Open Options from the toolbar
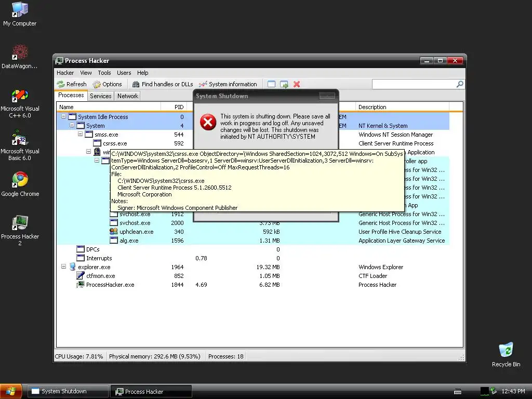The width and height of the screenshot is (532, 399). tap(107, 84)
